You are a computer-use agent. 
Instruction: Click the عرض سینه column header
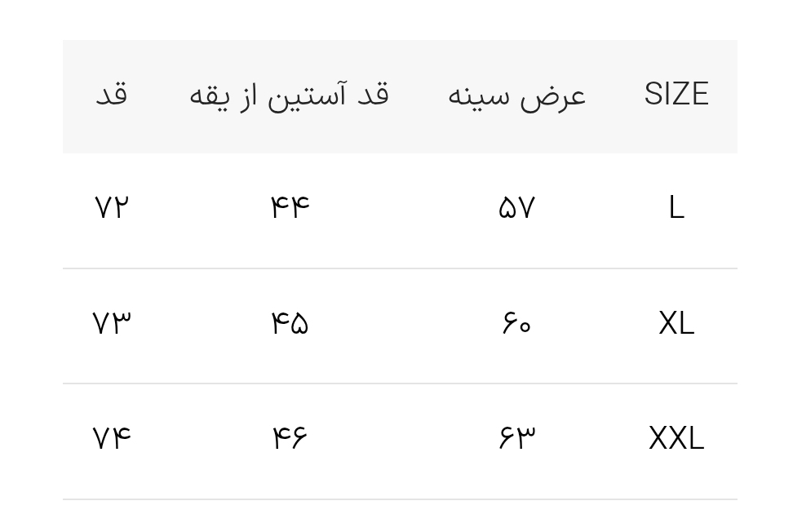[516, 95]
